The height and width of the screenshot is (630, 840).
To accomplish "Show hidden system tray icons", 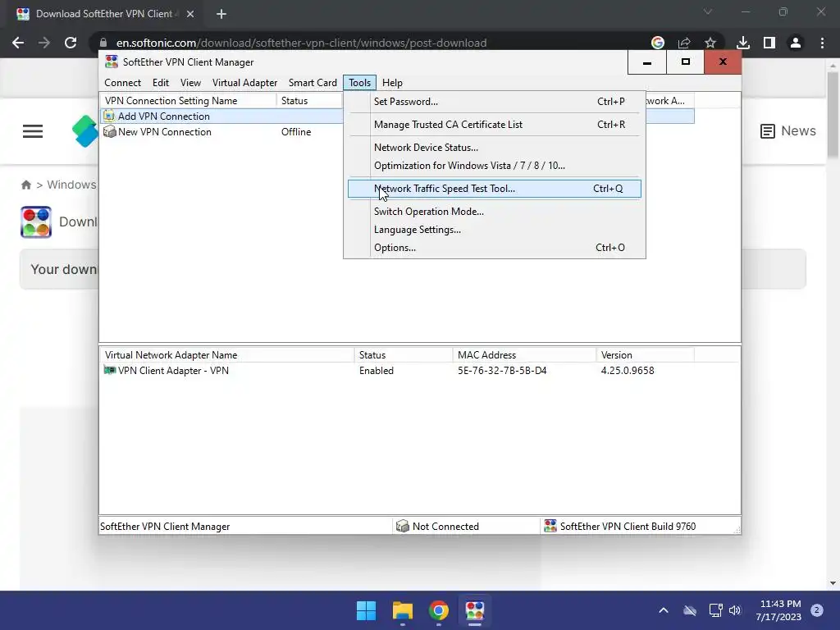I will coord(663,610).
